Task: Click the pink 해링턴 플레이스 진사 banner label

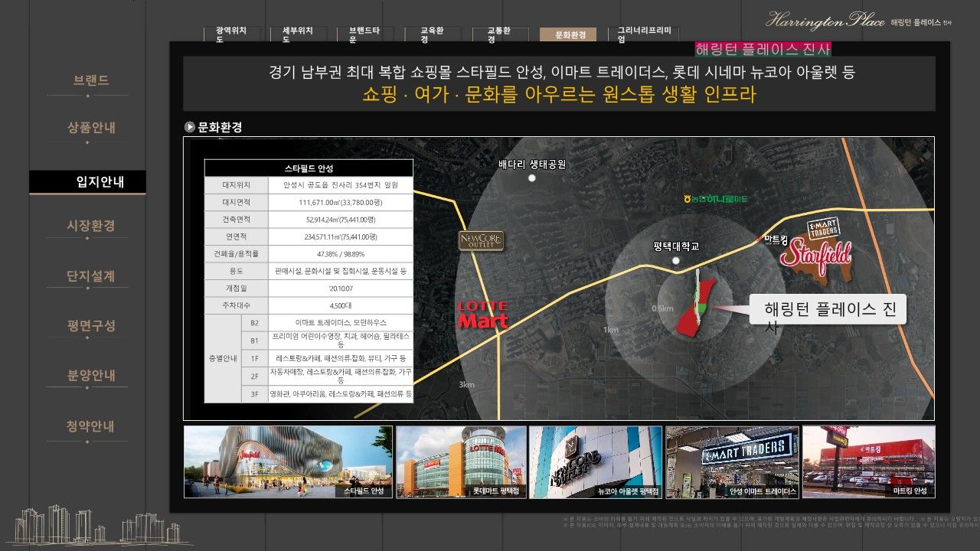Action: [x=763, y=50]
